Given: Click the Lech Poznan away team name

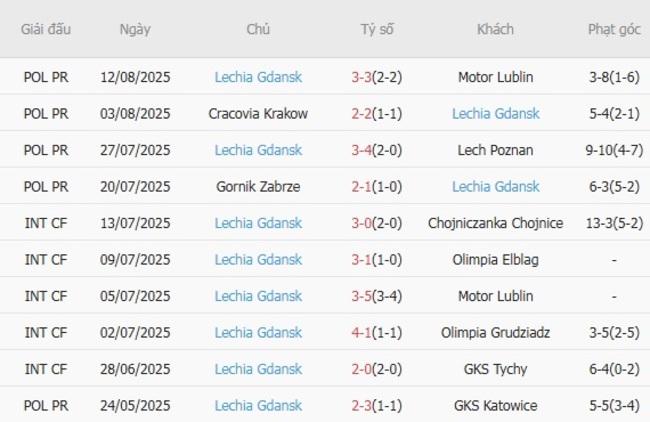Looking at the screenshot, I should (x=495, y=150).
